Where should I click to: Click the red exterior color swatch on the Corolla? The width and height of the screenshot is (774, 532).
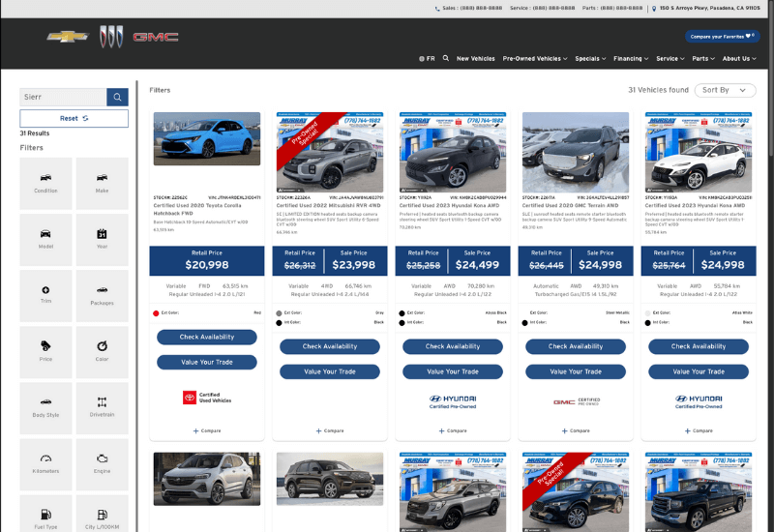156,313
